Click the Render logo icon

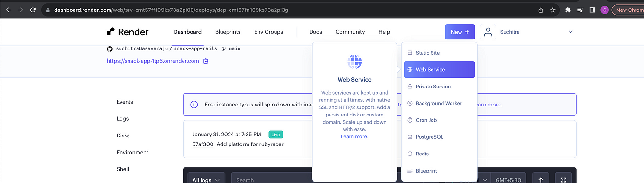[110, 32]
